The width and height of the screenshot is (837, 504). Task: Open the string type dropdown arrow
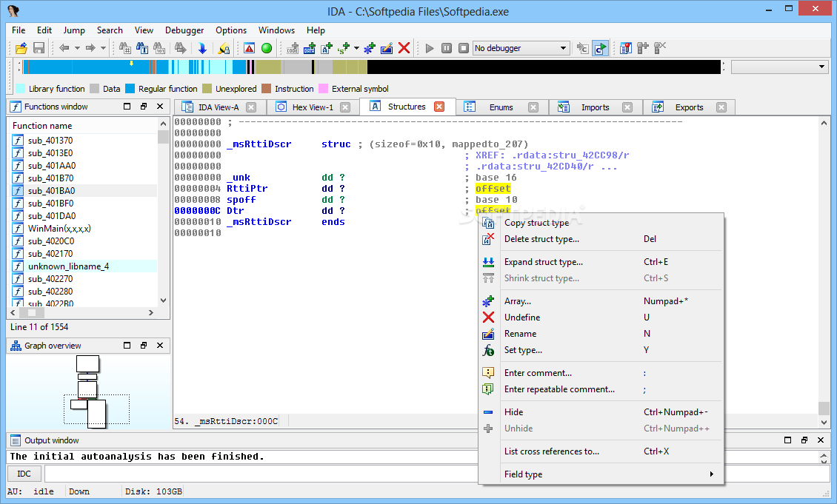pos(356,48)
